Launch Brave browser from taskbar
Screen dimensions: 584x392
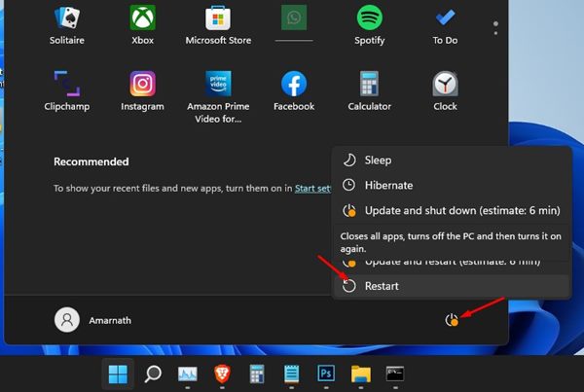[x=222, y=374]
